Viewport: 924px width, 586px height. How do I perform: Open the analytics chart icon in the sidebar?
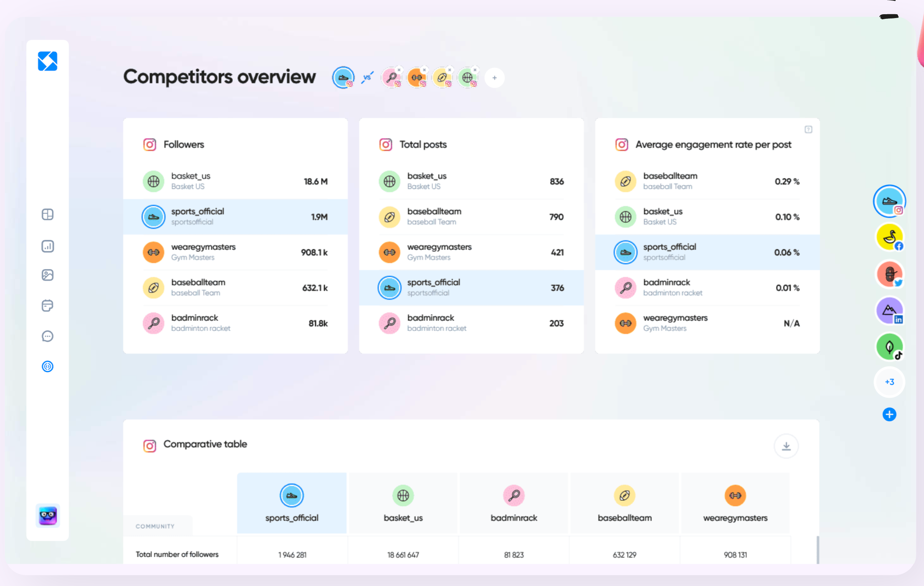[x=48, y=246]
